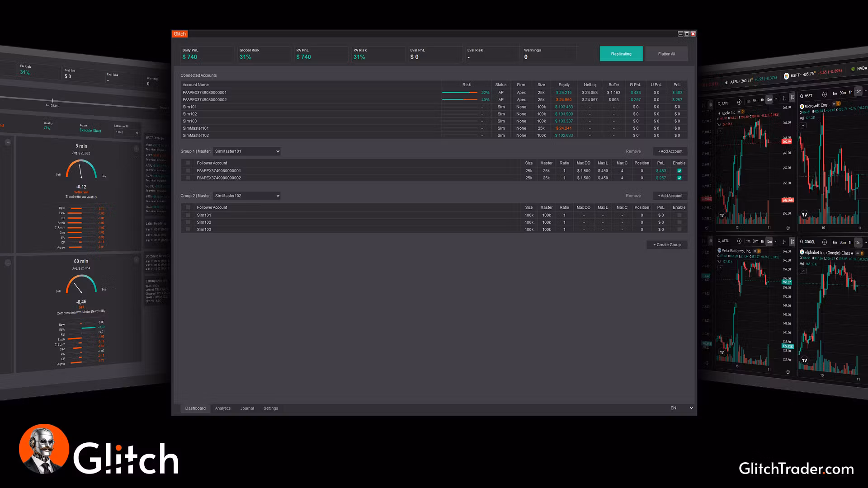This screenshot has width=868, height=488.
Task: Open the Group 1 Master dropdown
Action: pyautogui.click(x=247, y=151)
